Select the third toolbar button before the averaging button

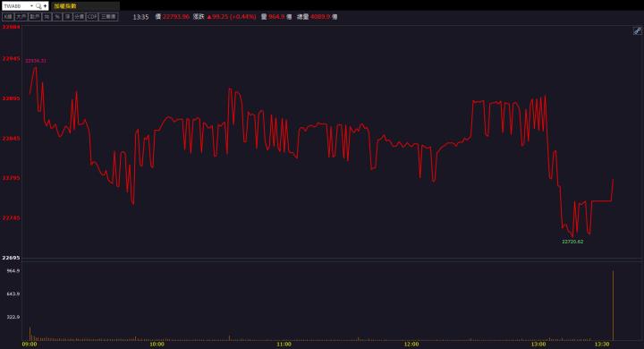tap(8, 17)
